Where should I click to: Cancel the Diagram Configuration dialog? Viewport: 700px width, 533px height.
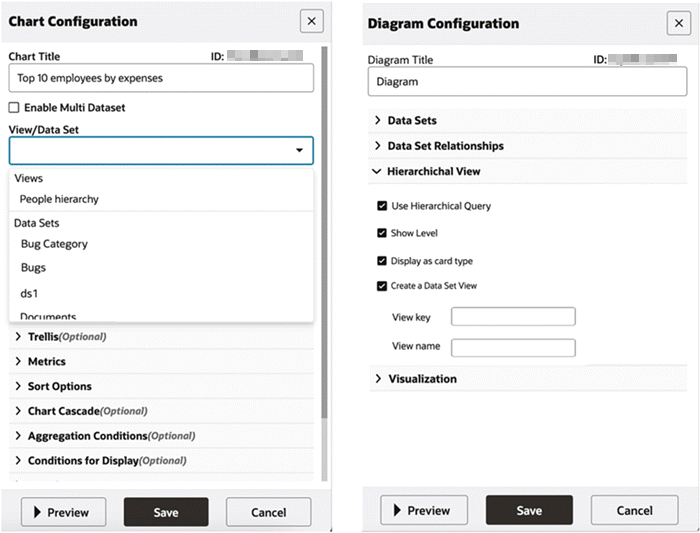coord(634,510)
